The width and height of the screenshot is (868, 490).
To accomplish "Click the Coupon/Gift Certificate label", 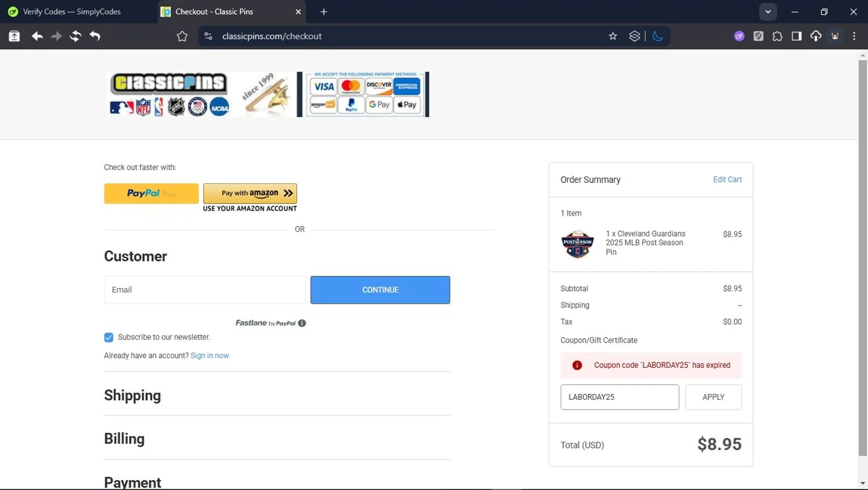I will pyautogui.click(x=599, y=341).
